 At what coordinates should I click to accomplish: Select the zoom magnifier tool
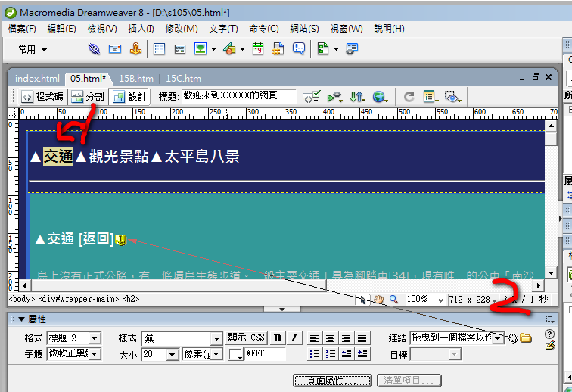[393, 300]
